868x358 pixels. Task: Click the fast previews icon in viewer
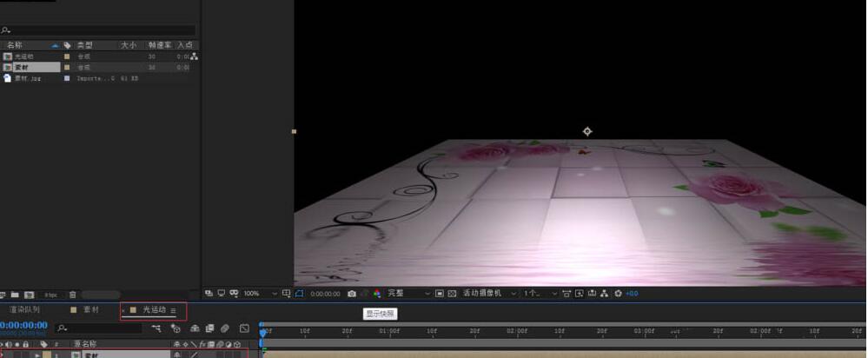coord(579,294)
